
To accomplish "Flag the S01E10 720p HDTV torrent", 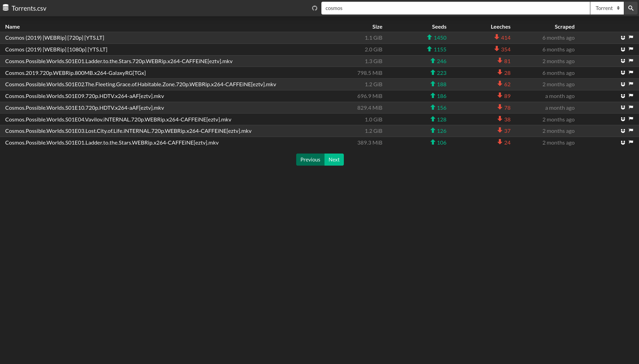I will tap(631, 107).
